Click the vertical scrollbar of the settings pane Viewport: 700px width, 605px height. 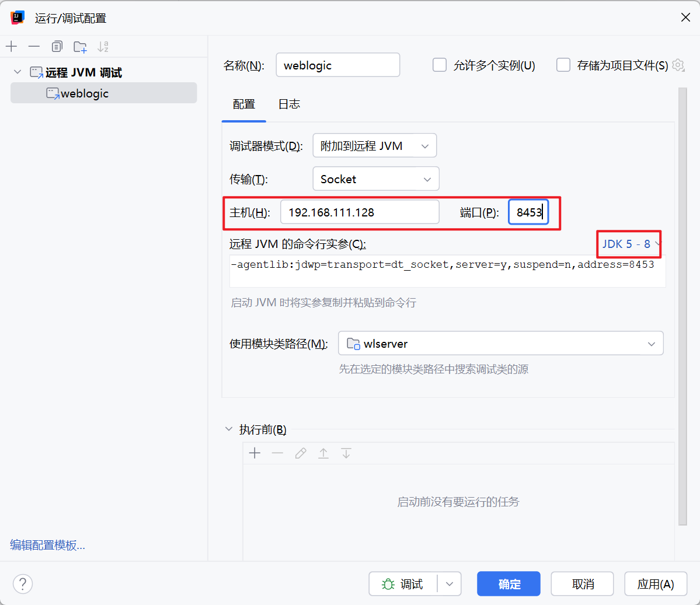[x=682, y=306]
